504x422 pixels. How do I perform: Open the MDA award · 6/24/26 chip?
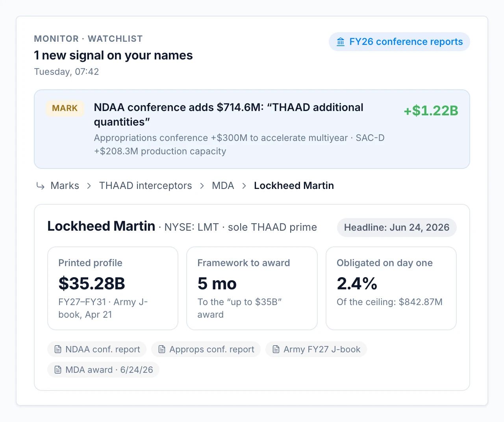(103, 370)
